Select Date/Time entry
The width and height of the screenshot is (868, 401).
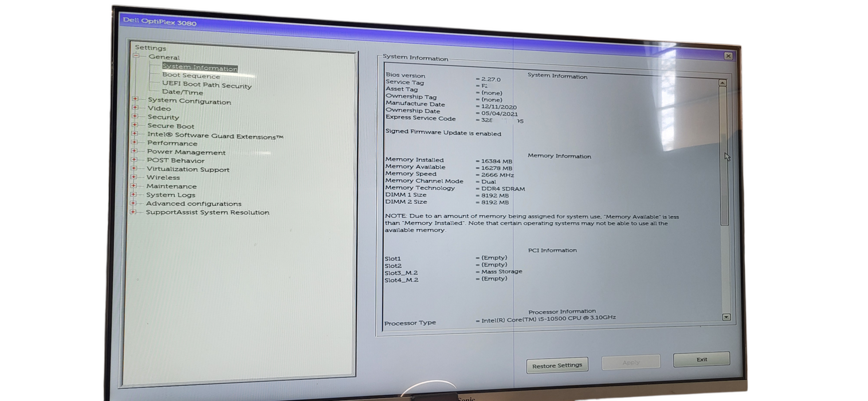[182, 92]
